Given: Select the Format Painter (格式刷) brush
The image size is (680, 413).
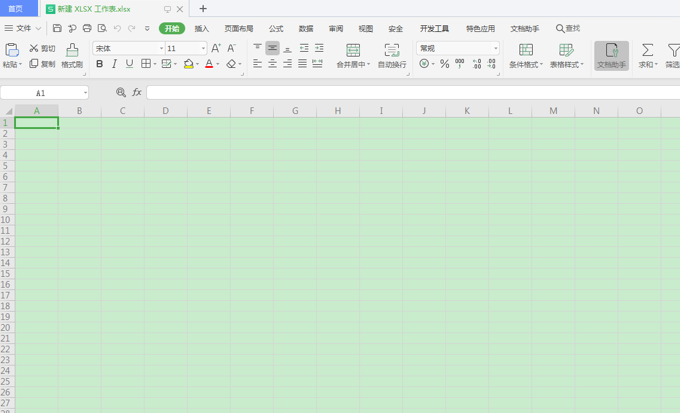Looking at the screenshot, I should [x=72, y=50].
